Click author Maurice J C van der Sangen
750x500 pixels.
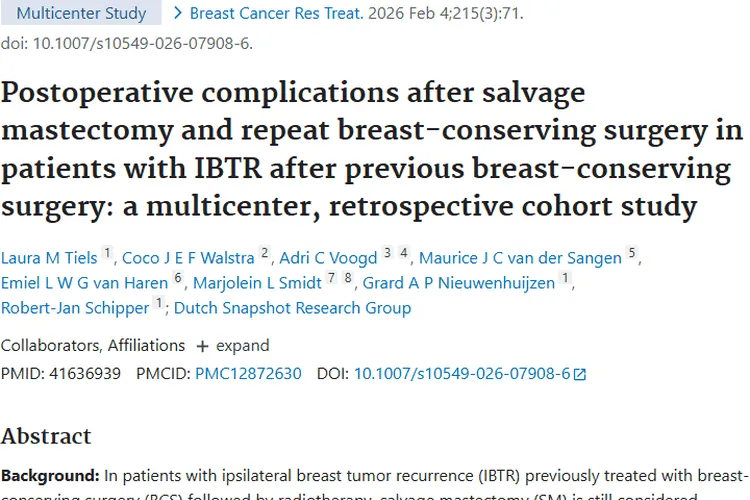(x=520, y=258)
